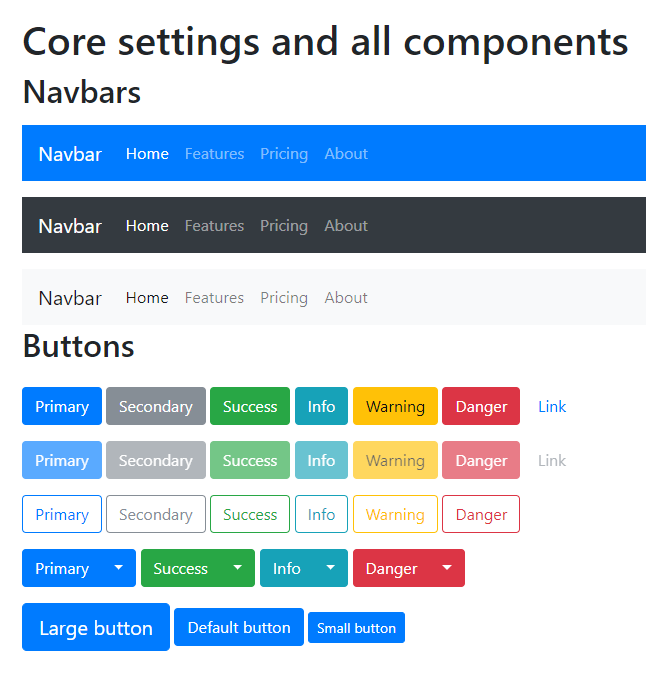Image resolution: width=646 pixels, height=688 pixels.
Task: Select Pricing in the light navbar
Action: 284,297
